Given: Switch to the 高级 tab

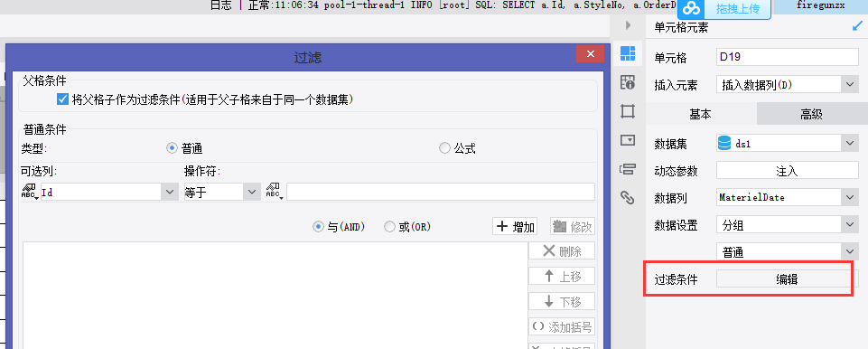Looking at the screenshot, I should [811, 115].
